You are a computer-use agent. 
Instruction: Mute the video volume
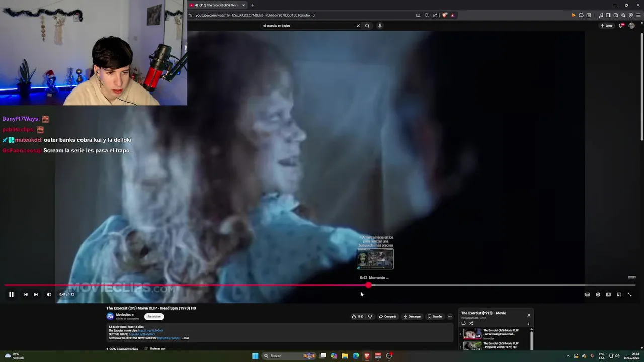point(49,295)
